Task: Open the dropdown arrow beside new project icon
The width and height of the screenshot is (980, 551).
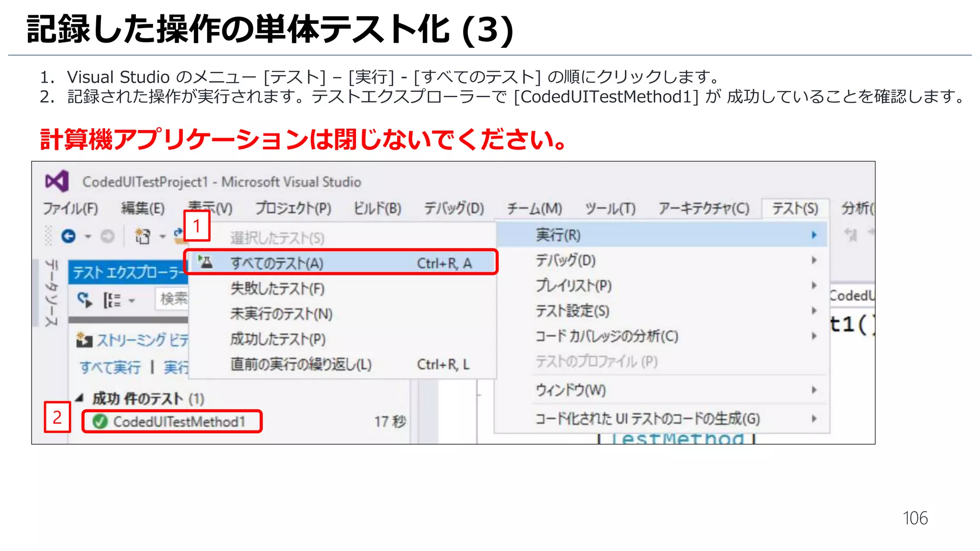Action: (x=163, y=237)
